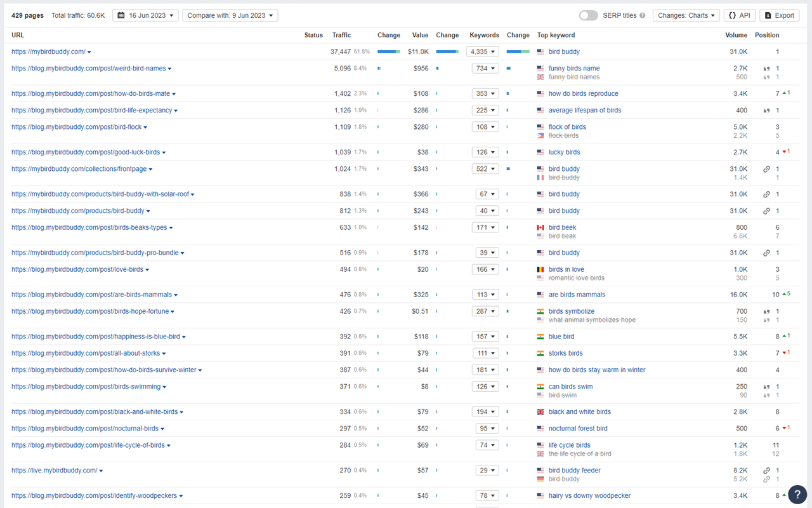Image resolution: width=812 pixels, height=508 pixels.
Task: Click the help icon beside SERP titles
Action: point(643,16)
